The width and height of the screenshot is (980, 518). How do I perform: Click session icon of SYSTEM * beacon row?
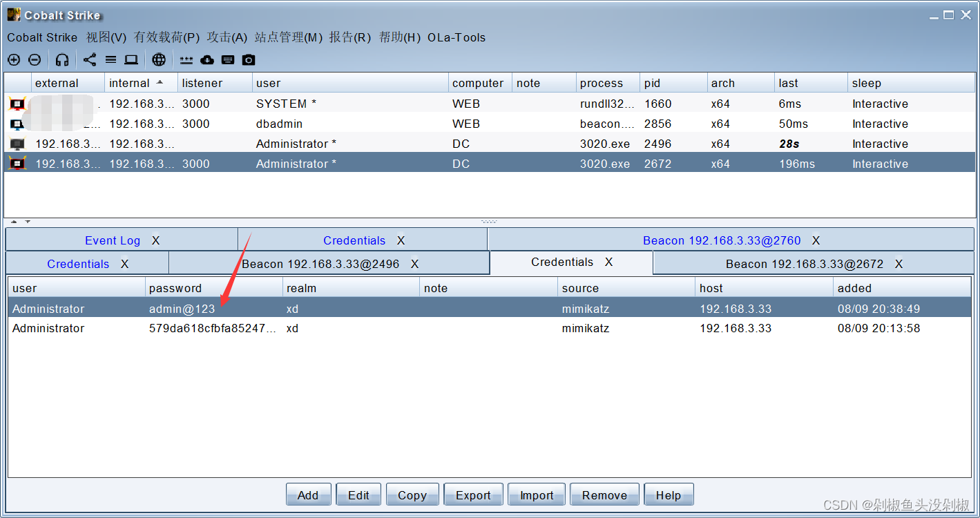17,104
